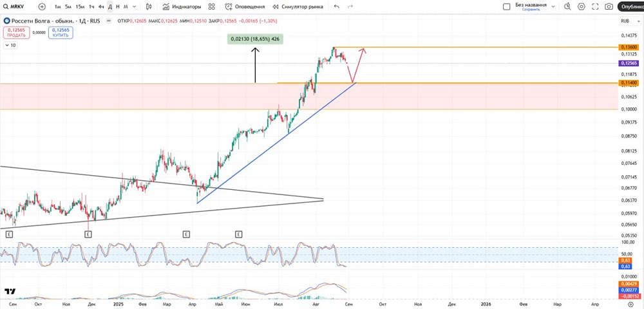This screenshot has width=644, height=309.
Task: Create an alert via Оповещения
Action: tap(245, 6)
